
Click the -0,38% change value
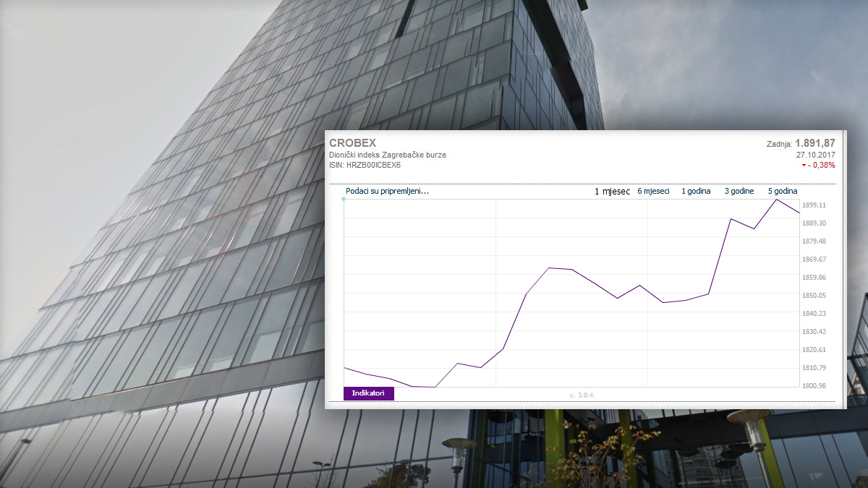tap(822, 165)
